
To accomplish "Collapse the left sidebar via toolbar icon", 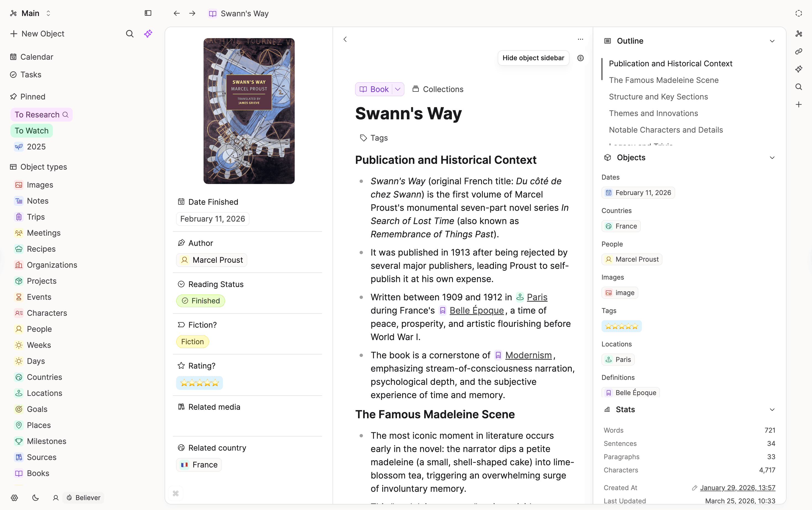I will [x=148, y=13].
